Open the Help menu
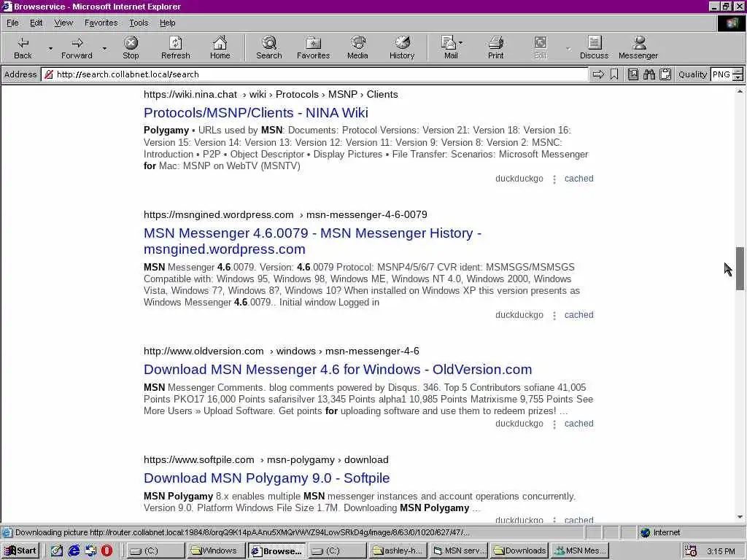Image resolution: width=747 pixels, height=560 pixels. (x=167, y=23)
